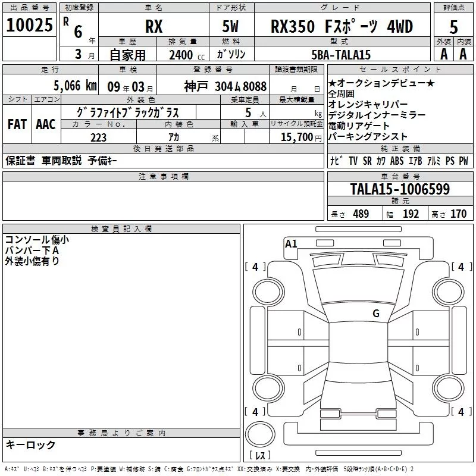
Task: Select the recycle deposit 15,700円
Action: click(x=301, y=137)
